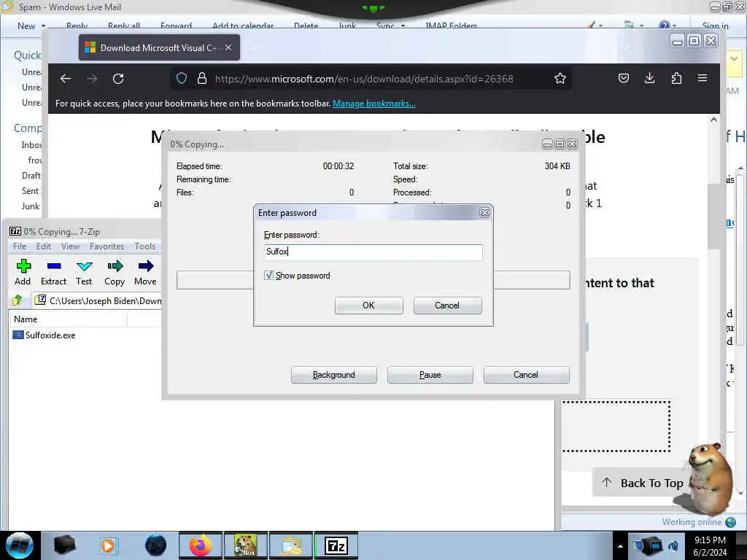Screen dimensions: 747x560
Task: Open 7-Zip Favorites menu
Action: pos(107,246)
